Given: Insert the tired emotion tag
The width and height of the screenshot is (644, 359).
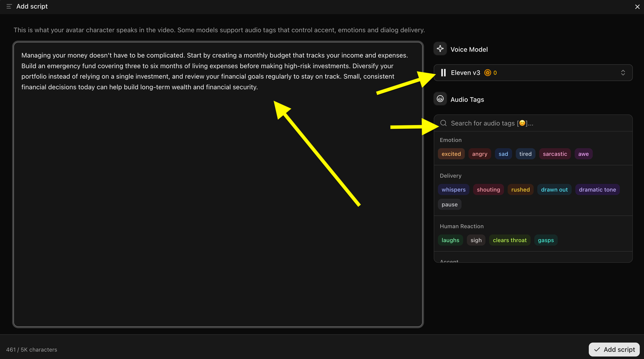Looking at the screenshot, I should pos(525,154).
